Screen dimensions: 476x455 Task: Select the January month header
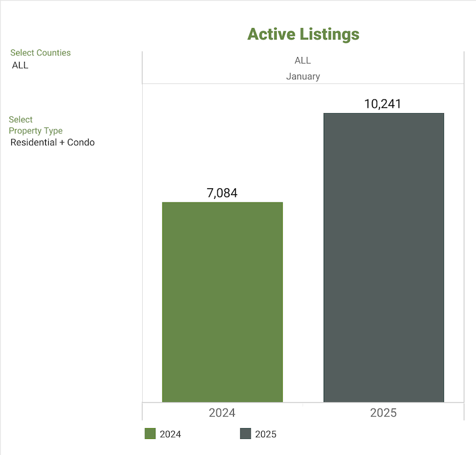pyautogui.click(x=302, y=76)
